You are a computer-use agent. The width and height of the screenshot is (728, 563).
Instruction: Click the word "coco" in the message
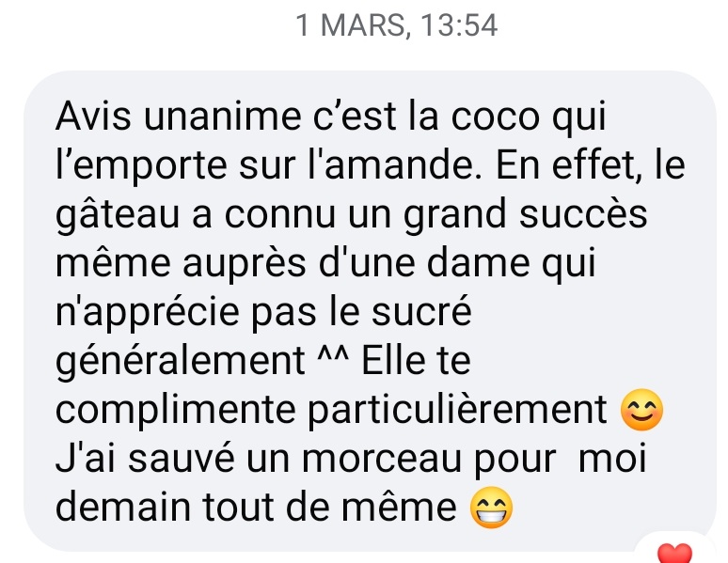(496, 117)
